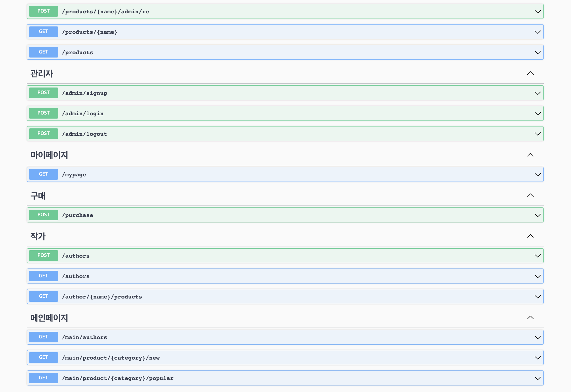Open the /products/{name}/admin/re endpoint path
Screen dimensions: 571x392
pos(105,11)
